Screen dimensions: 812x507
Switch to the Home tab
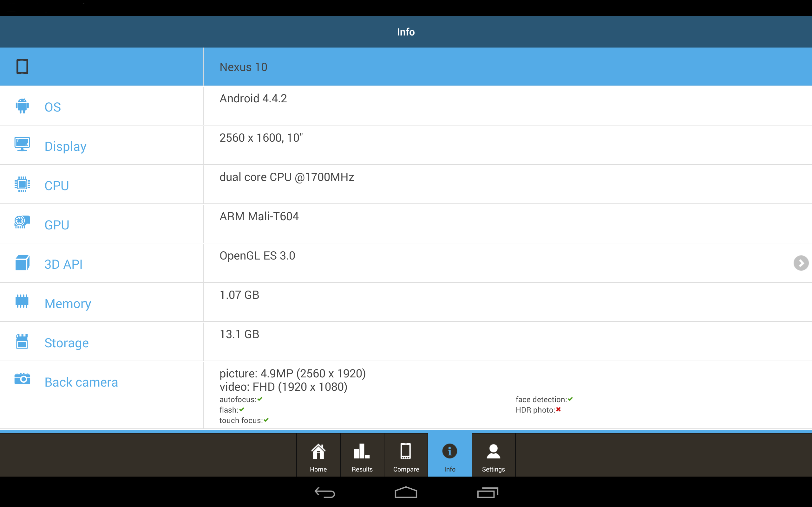point(318,455)
